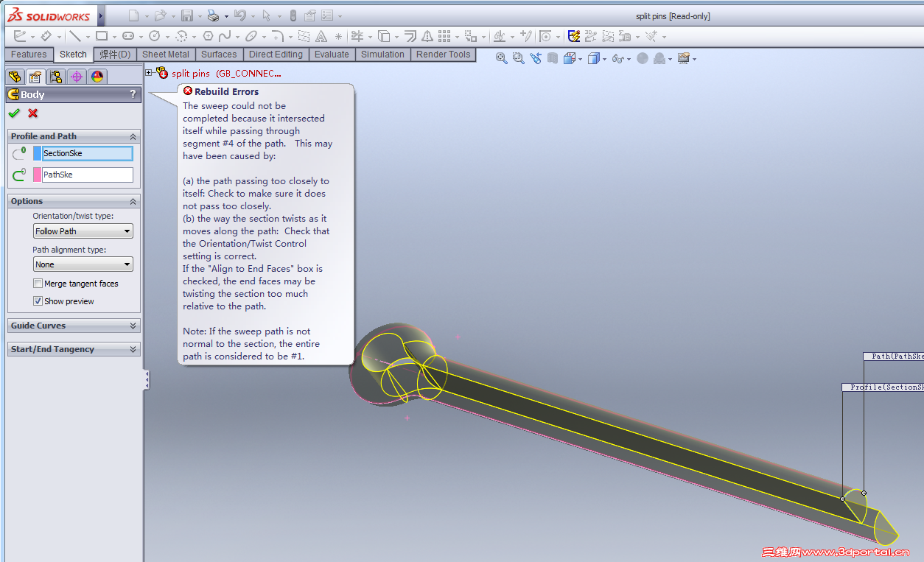Open the Options list icon in title toolbar
This screenshot has height=562, width=924.
pos(327,15)
